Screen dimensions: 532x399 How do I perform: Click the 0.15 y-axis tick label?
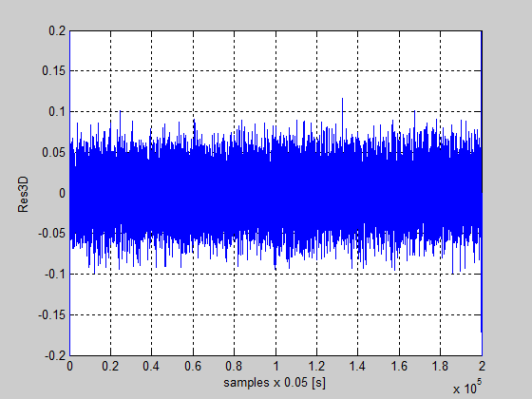coord(53,71)
